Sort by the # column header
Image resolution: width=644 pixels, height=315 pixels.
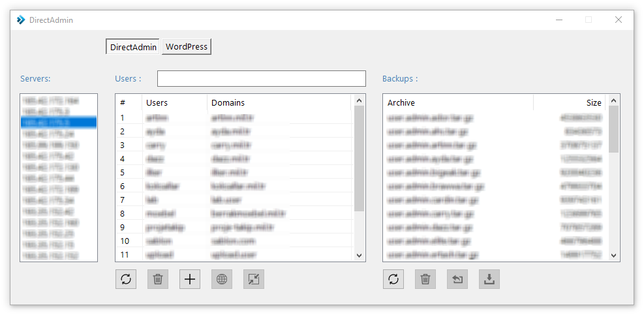(129, 102)
